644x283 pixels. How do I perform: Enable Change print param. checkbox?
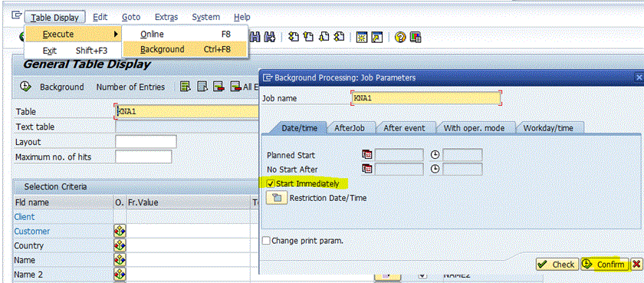click(266, 241)
